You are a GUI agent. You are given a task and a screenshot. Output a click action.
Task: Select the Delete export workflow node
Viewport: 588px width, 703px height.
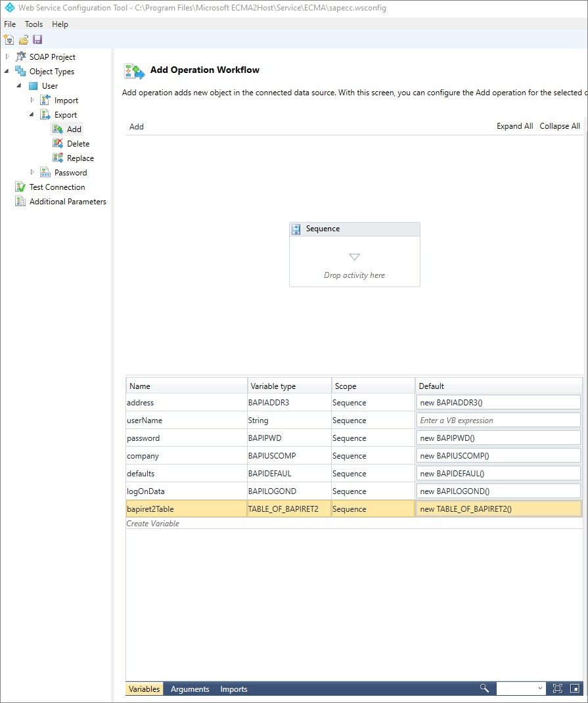[x=78, y=144]
